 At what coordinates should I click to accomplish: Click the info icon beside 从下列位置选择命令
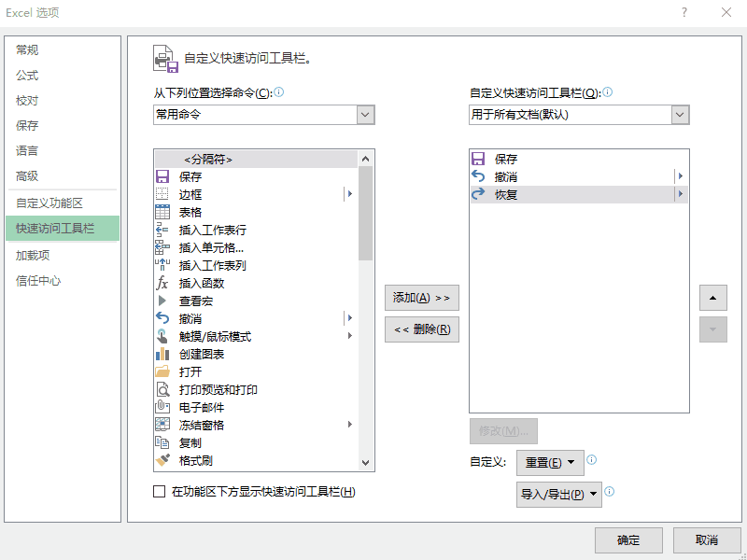pos(279,91)
